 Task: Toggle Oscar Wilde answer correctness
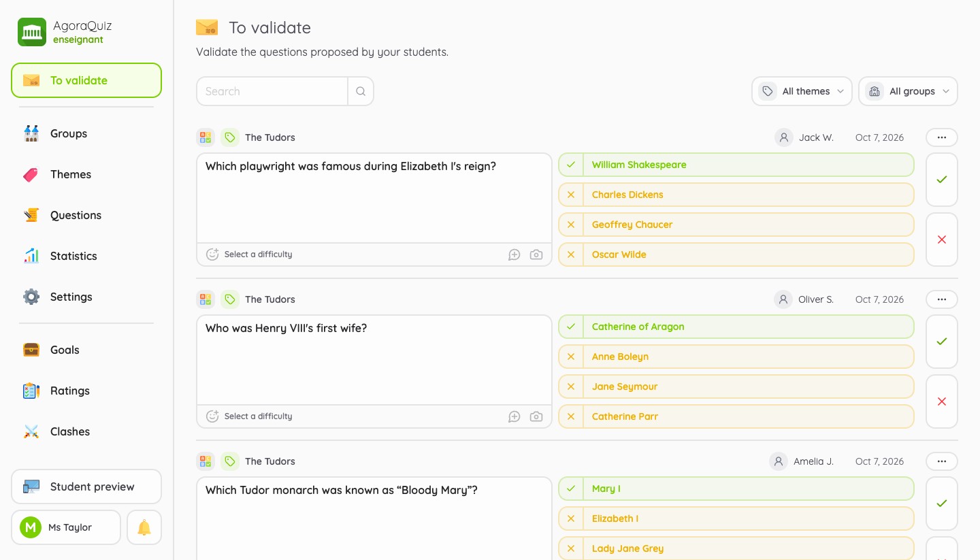pos(571,254)
